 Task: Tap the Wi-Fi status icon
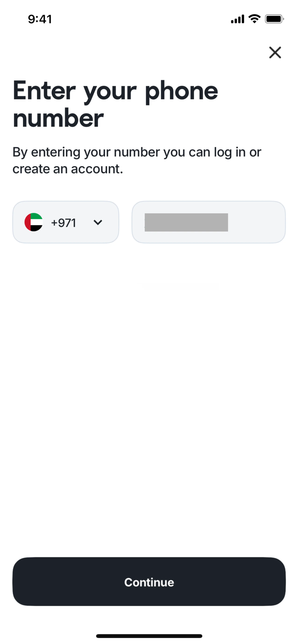254,19
